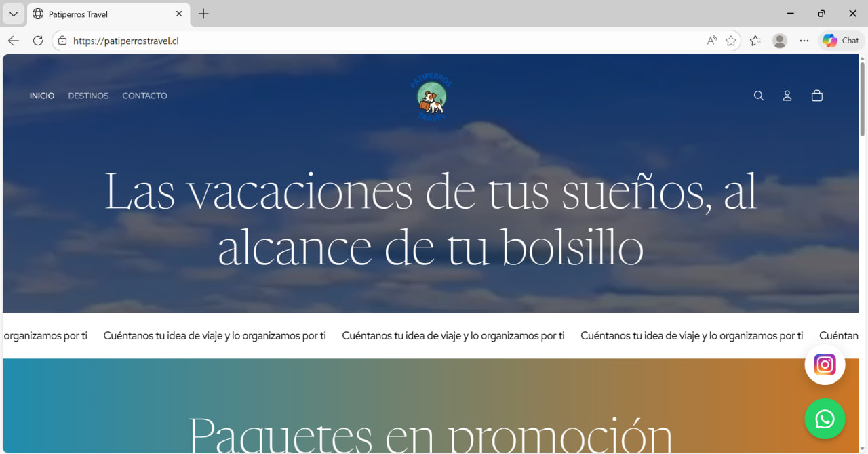868x454 pixels.
Task: Close the Patiperros Travel tab
Action: tap(179, 14)
